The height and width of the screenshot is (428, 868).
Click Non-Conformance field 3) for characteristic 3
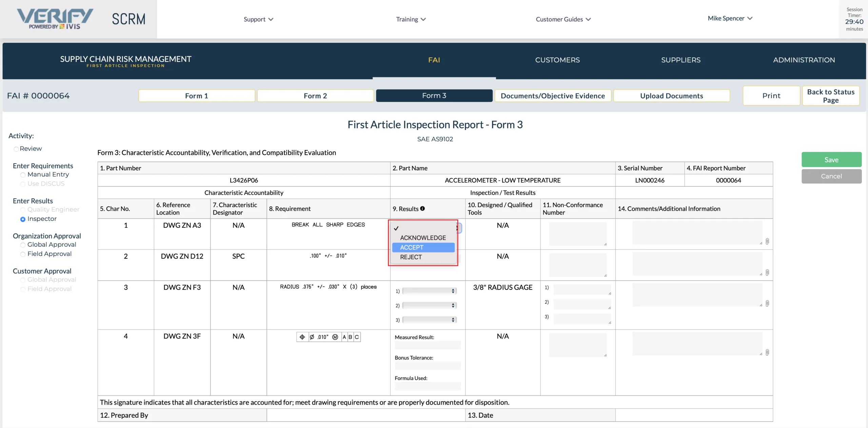(x=582, y=319)
